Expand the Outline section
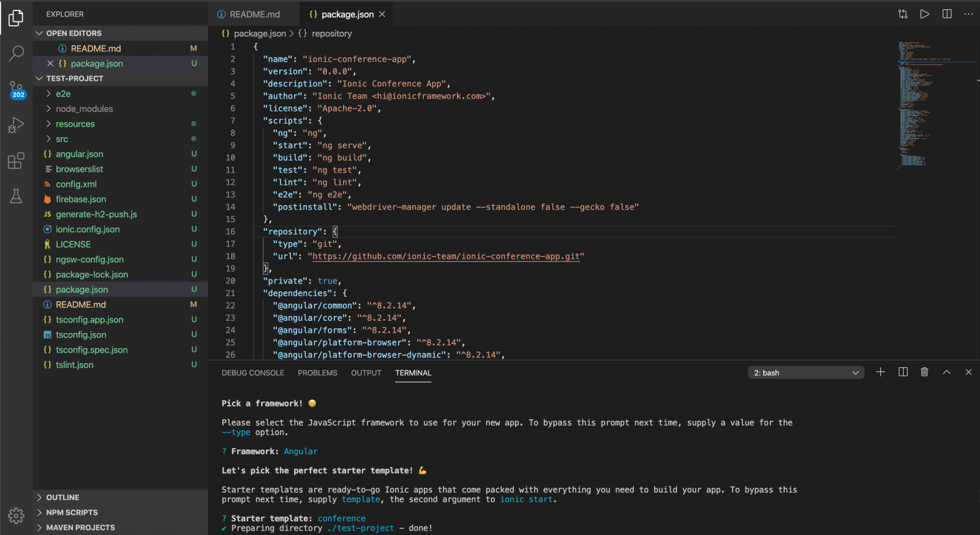 120,498
